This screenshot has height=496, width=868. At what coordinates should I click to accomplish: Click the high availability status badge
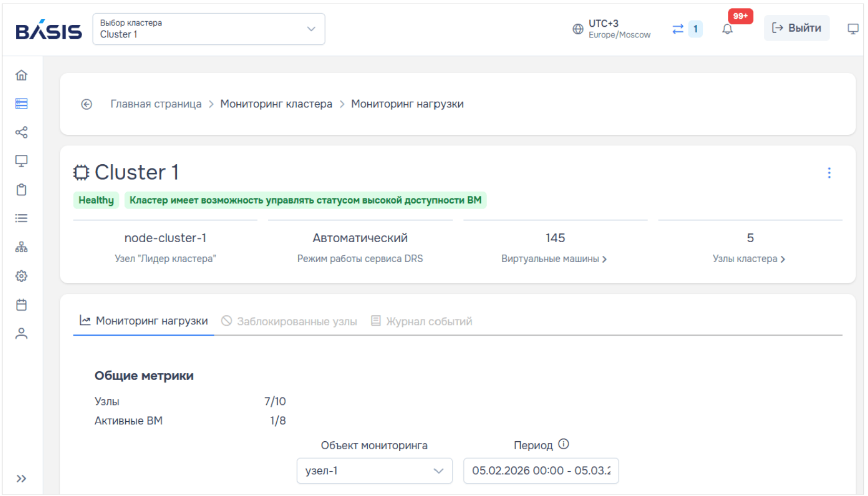tap(306, 200)
